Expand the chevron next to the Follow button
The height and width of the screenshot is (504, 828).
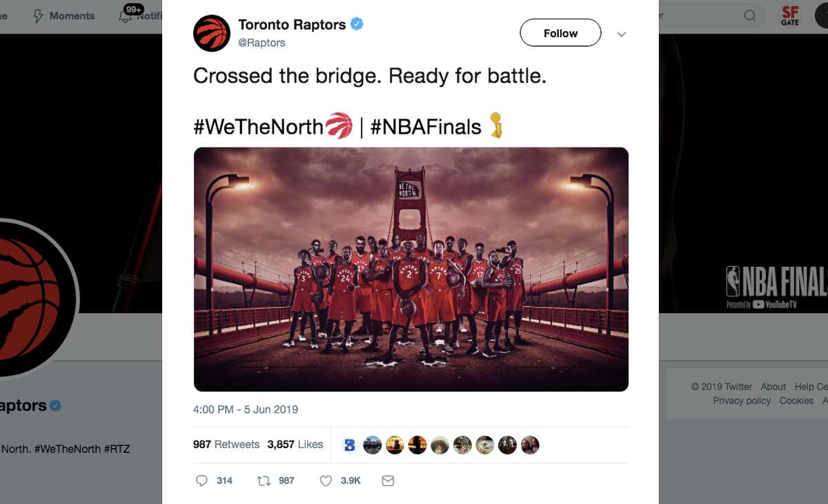click(x=621, y=33)
